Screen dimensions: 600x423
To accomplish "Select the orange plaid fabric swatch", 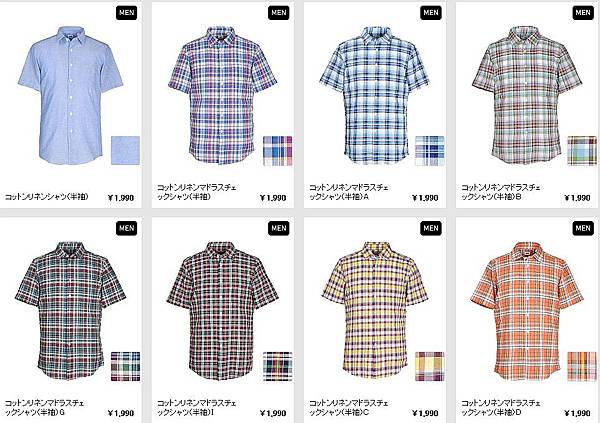I will tap(582, 366).
